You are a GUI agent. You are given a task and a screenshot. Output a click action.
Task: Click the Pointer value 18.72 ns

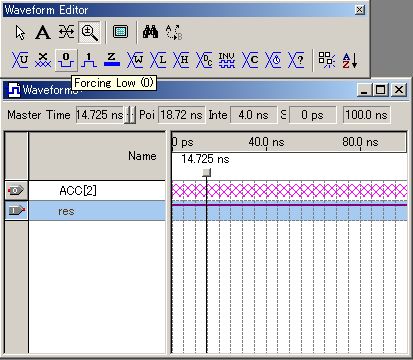click(x=181, y=115)
